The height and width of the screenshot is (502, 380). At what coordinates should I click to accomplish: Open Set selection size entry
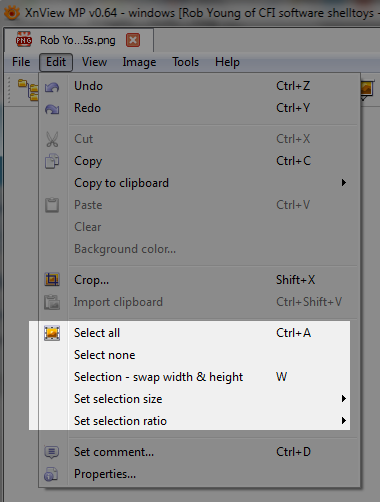199,399
